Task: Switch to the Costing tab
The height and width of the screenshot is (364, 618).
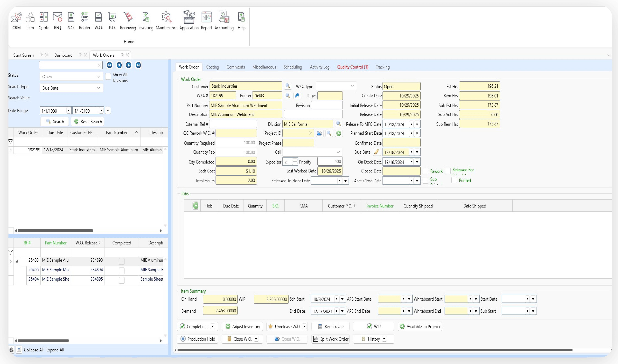Action: [x=212, y=67]
